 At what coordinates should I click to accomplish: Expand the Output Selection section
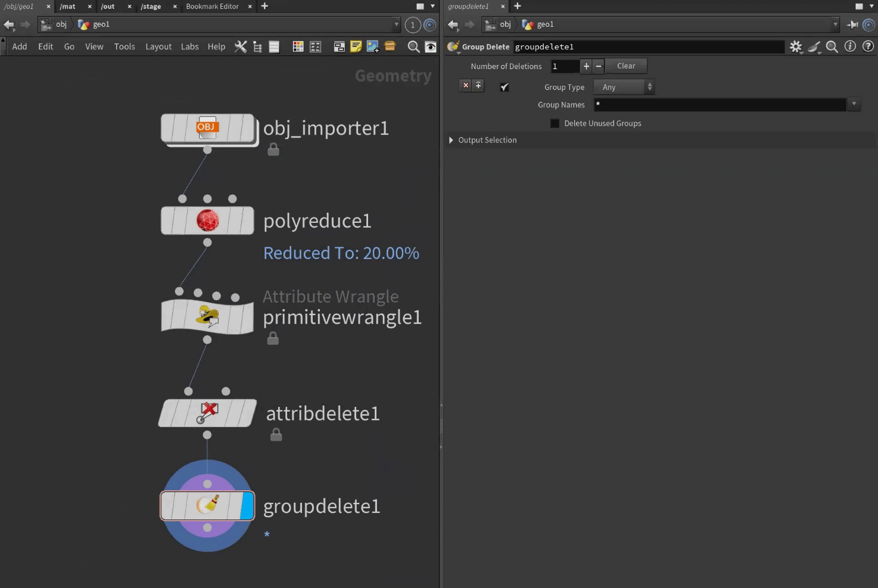[451, 140]
